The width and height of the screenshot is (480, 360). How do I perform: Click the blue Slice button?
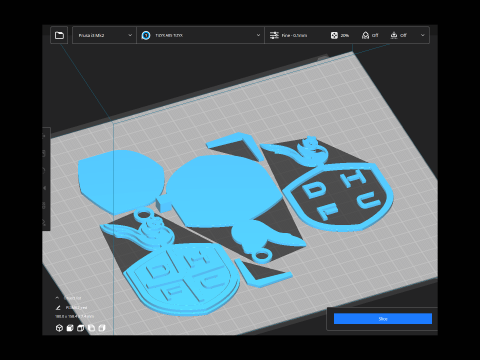pos(383,319)
